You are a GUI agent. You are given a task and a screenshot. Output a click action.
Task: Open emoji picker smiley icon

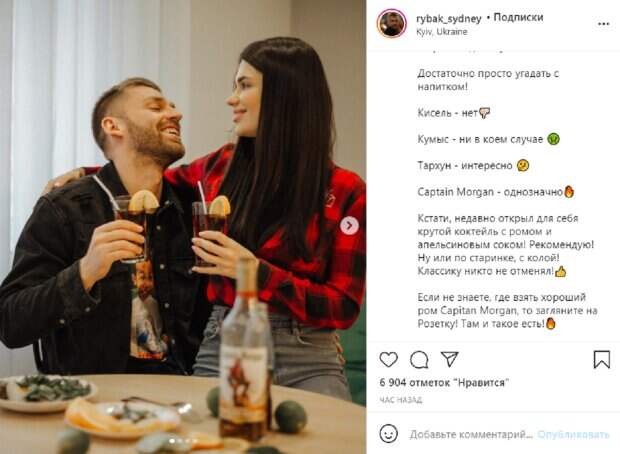pos(389,433)
